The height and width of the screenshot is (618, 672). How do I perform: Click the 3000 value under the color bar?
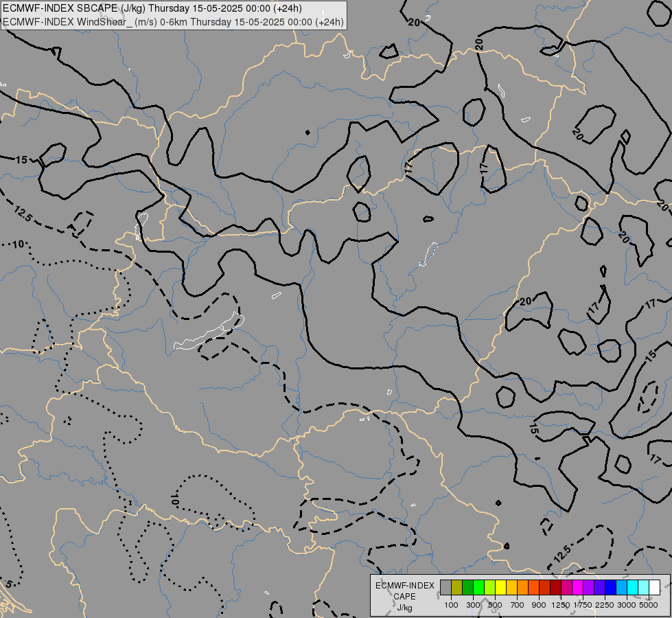click(627, 605)
